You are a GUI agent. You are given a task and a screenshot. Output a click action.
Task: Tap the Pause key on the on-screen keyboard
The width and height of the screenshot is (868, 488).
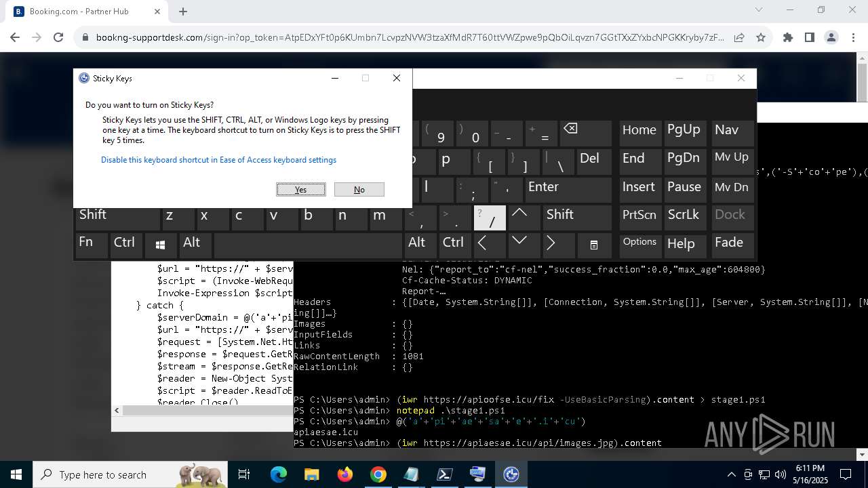click(x=684, y=190)
